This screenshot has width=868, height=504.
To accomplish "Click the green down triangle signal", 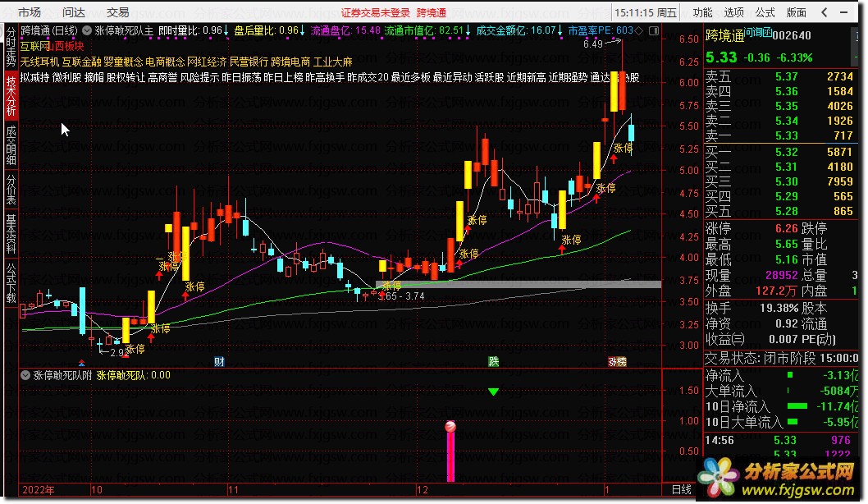I will click(x=493, y=392).
